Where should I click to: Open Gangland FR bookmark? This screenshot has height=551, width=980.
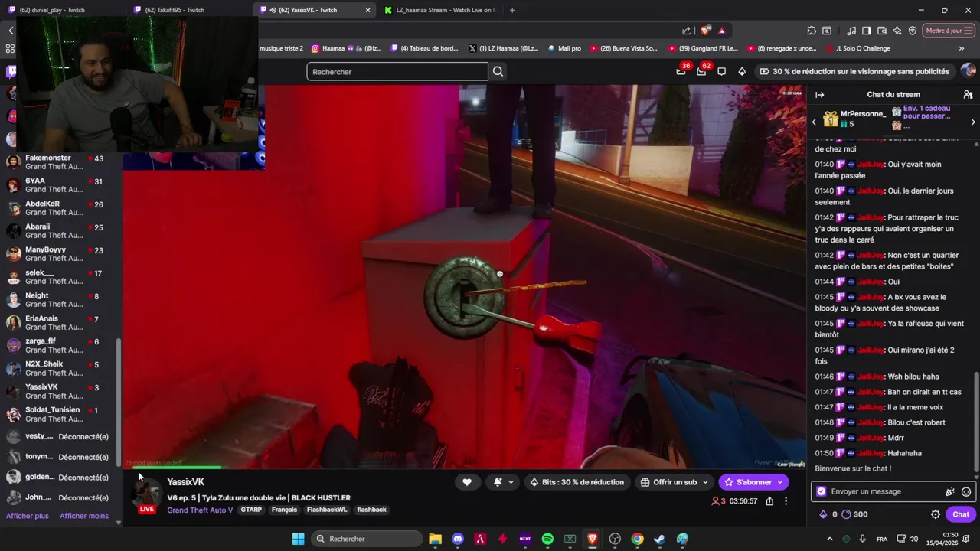coord(703,48)
